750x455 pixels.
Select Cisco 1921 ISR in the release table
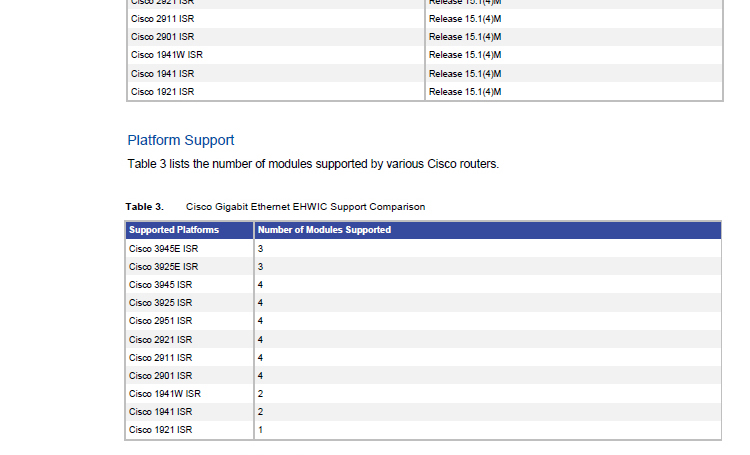coord(162,92)
